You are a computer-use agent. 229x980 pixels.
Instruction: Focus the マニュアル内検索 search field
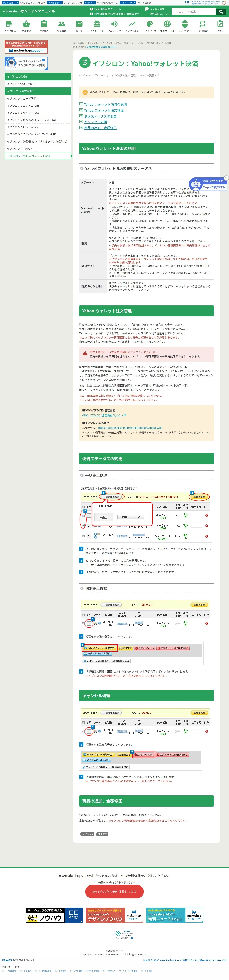tap(194, 11)
